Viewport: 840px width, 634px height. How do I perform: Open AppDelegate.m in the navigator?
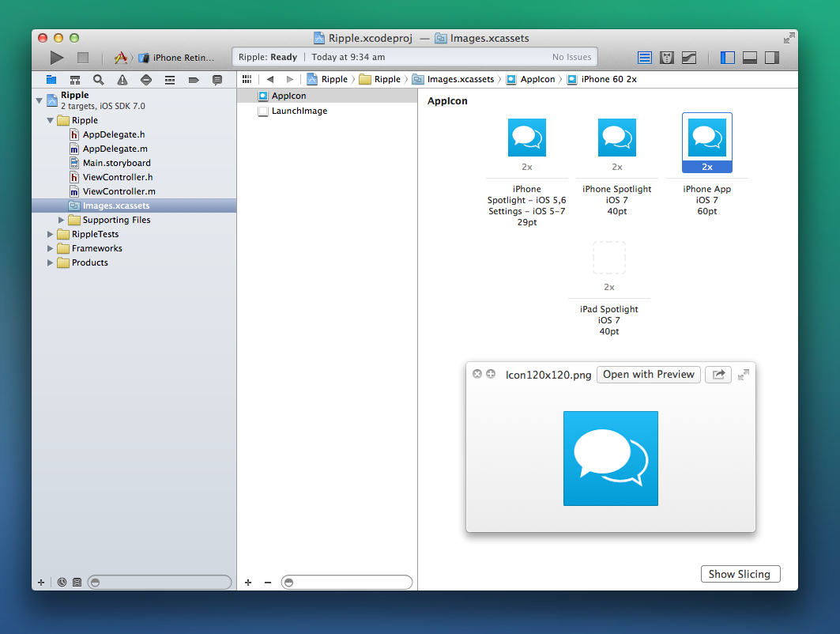coord(115,149)
